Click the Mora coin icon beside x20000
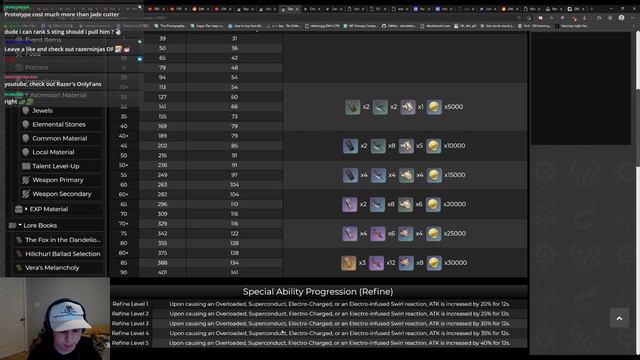This screenshot has height=360, width=640. 433,204
